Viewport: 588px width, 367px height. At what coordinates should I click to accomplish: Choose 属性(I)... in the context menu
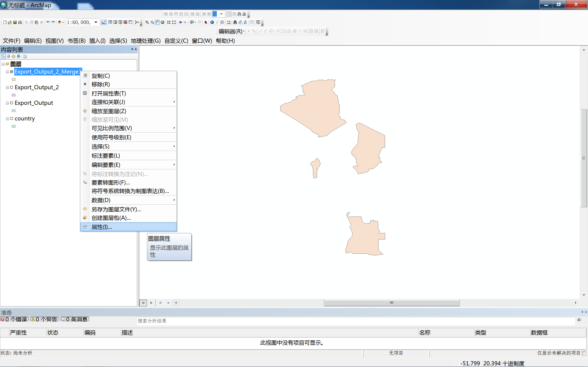tap(101, 227)
